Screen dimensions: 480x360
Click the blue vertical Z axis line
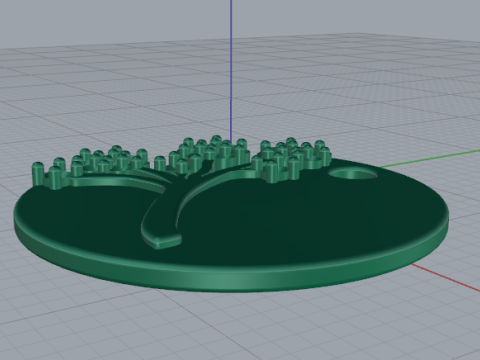coord(231,70)
